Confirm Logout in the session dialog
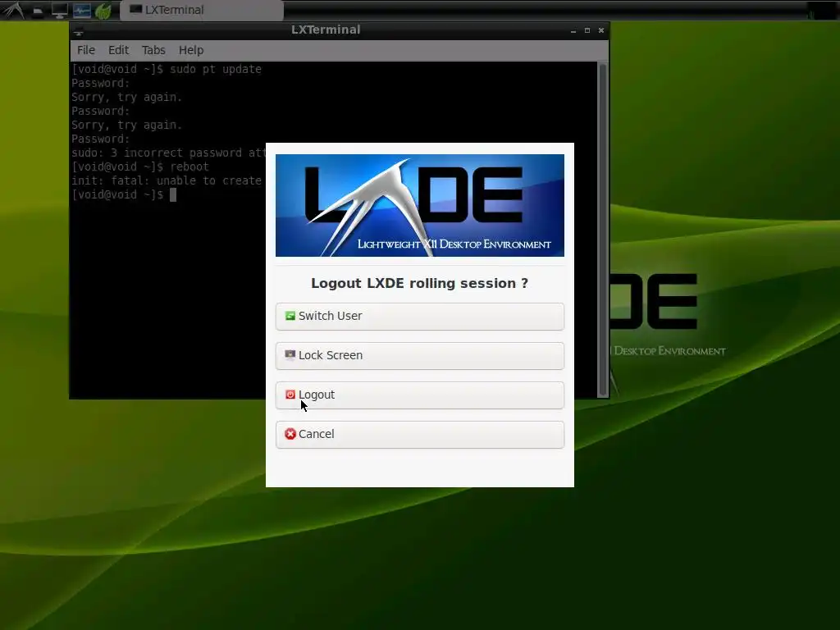This screenshot has width=840, height=630. coord(419,395)
